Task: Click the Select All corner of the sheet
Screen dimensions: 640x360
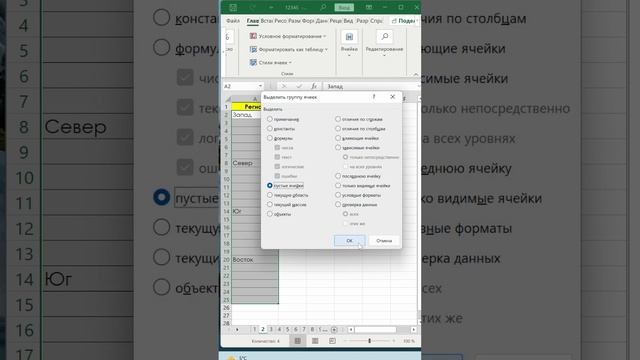Action: tap(228, 99)
